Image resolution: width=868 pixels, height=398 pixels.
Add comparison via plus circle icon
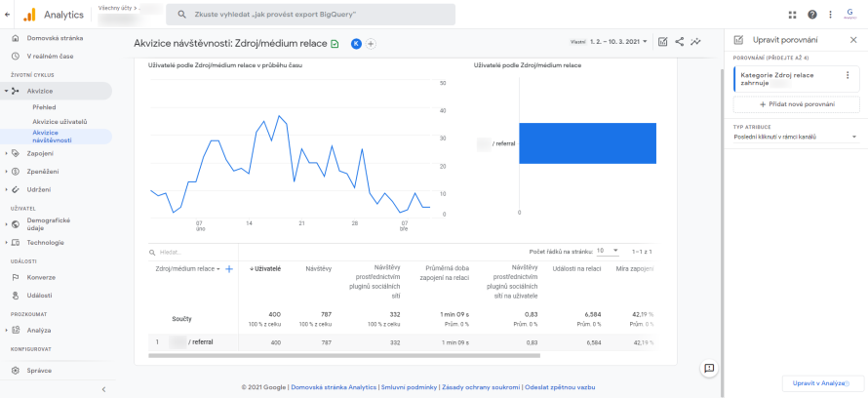click(371, 44)
